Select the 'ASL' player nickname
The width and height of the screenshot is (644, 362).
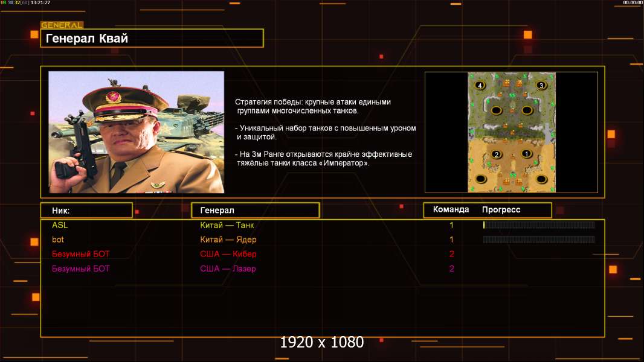pos(60,225)
